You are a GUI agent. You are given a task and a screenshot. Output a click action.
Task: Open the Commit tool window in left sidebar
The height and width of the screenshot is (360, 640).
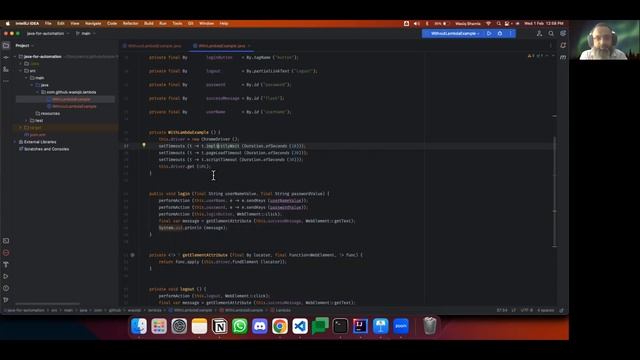pos(6,58)
